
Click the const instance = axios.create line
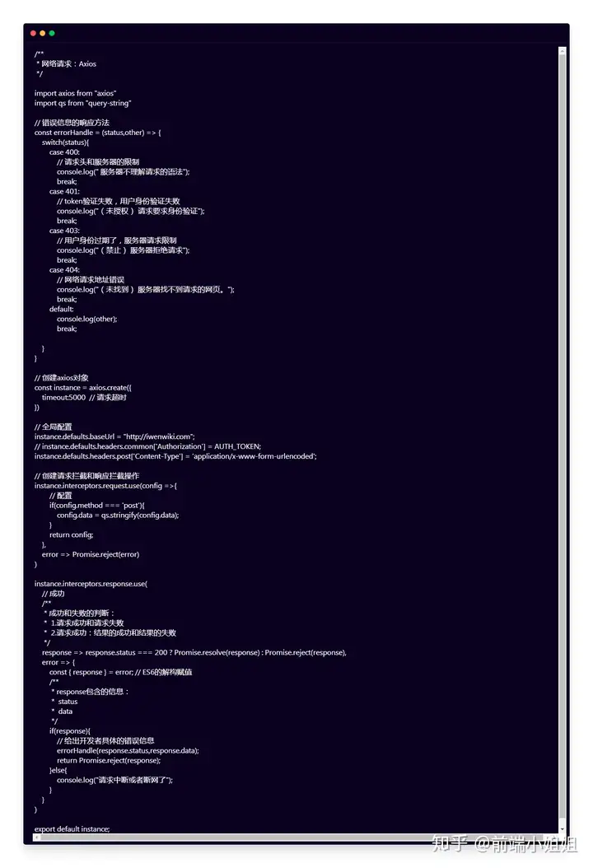point(83,388)
